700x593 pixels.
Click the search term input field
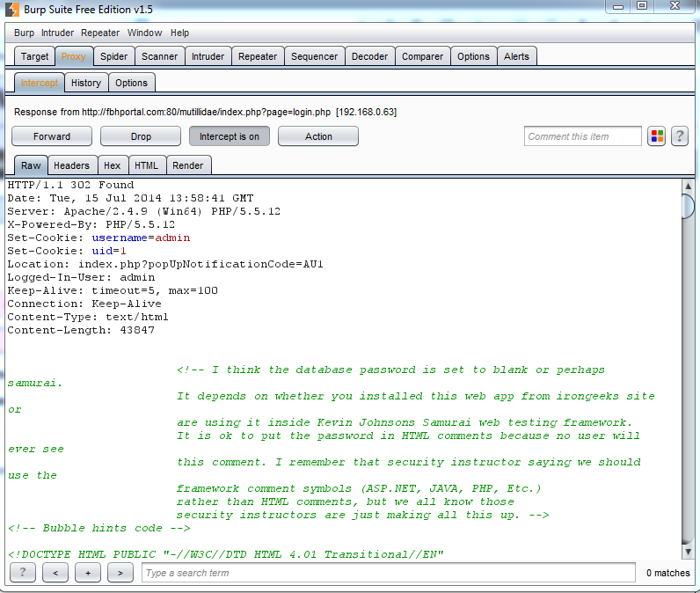389,573
